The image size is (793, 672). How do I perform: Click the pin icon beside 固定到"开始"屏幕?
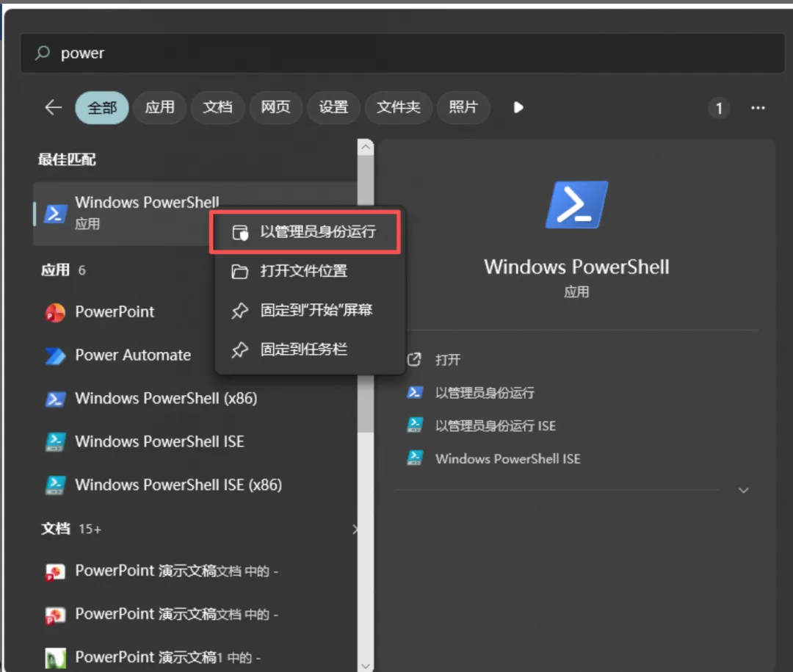click(239, 310)
